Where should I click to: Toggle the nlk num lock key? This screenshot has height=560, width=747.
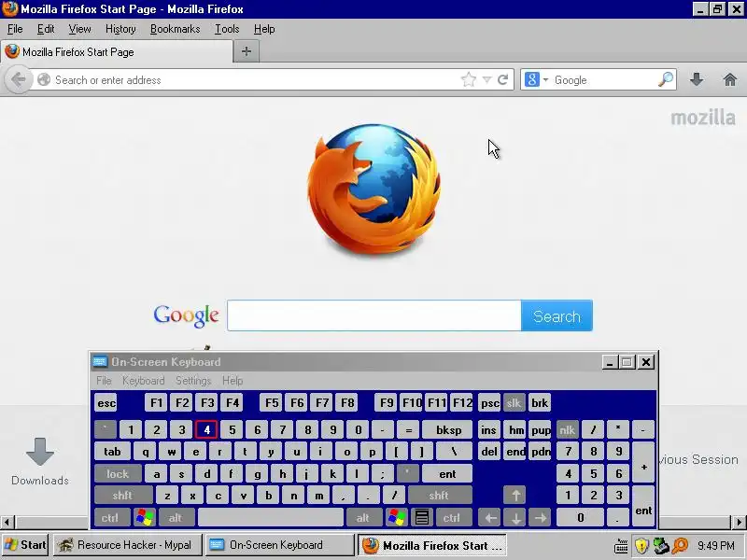tap(567, 430)
